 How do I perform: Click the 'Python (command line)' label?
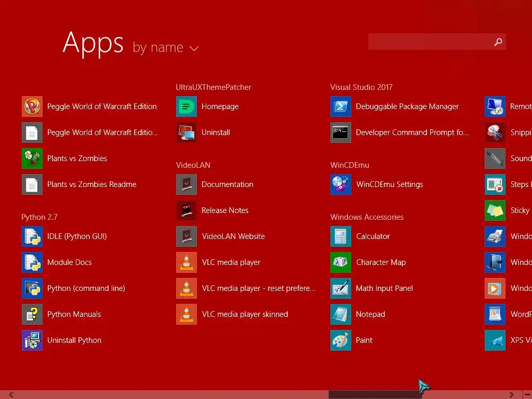pos(86,288)
